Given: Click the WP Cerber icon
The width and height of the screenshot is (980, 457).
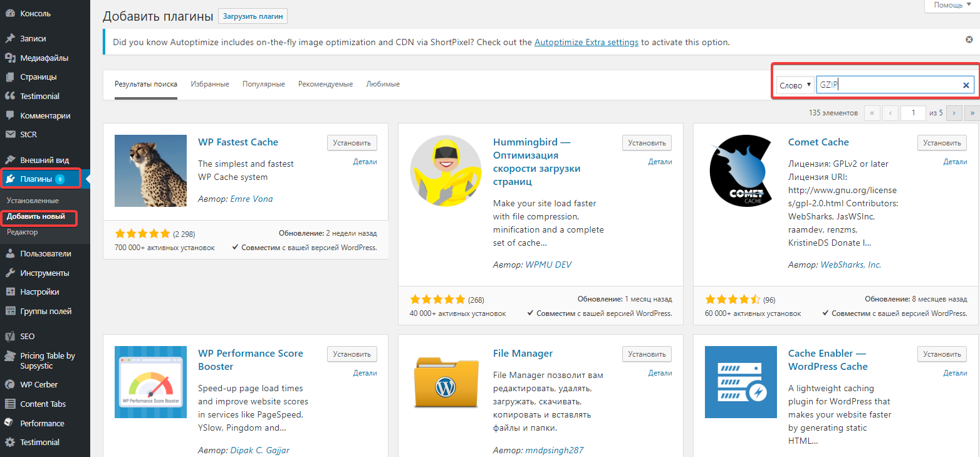Looking at the screenshot, I should (10, 384).
